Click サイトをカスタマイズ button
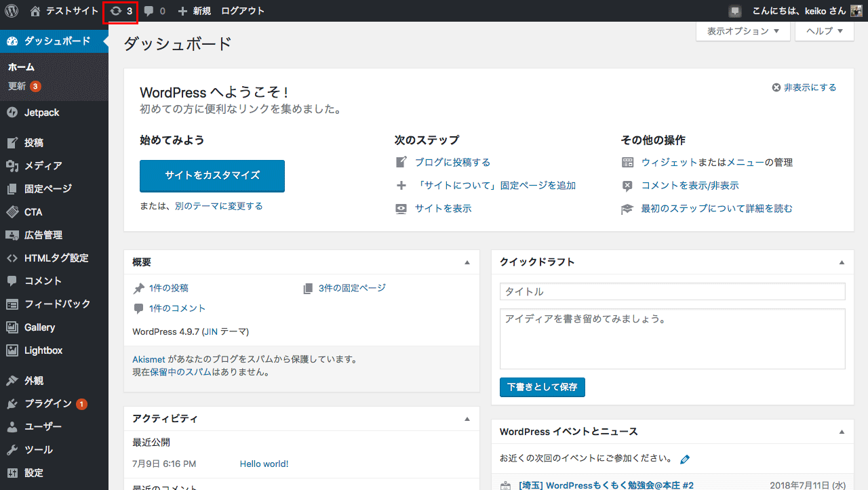Image resolution: width=868 pixels, height=490 pixels. (x=212, y=176)
